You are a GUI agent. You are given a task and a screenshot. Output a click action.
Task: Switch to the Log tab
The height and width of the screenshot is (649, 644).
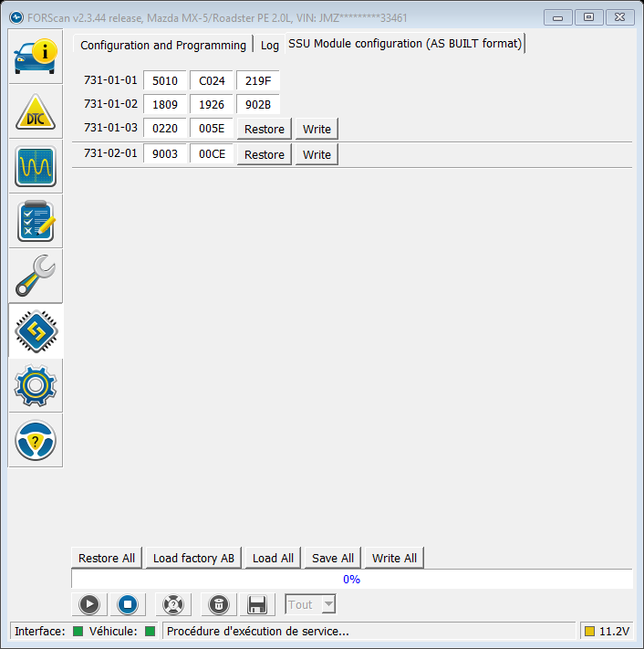pos(270,45)
